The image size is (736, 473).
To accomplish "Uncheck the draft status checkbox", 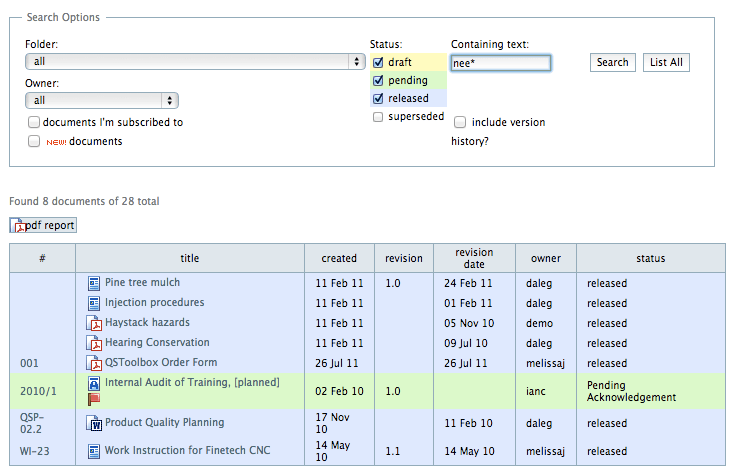I will 378,62.
